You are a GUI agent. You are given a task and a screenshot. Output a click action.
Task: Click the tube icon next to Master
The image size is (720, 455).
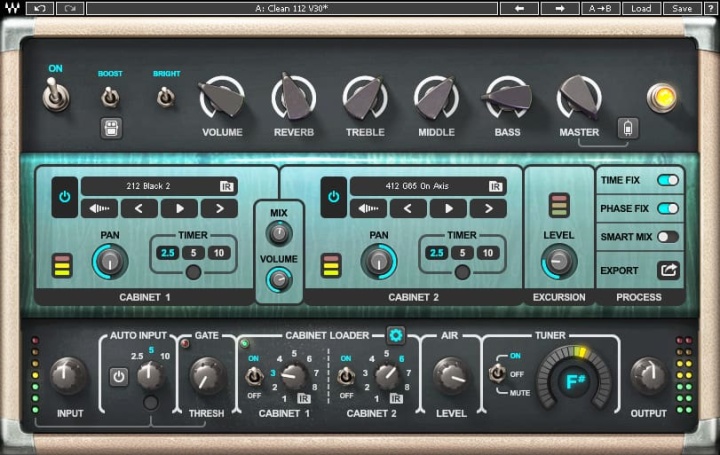point(628,129)
